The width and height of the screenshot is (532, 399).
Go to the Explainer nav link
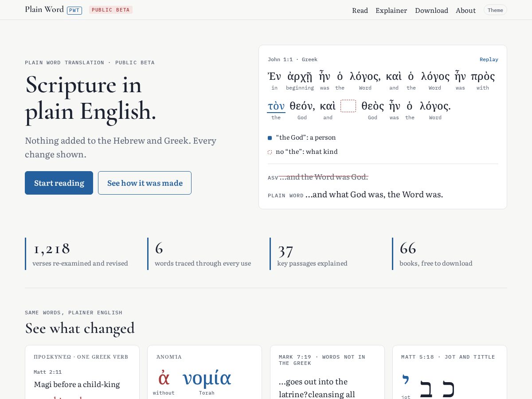(391, 10)
